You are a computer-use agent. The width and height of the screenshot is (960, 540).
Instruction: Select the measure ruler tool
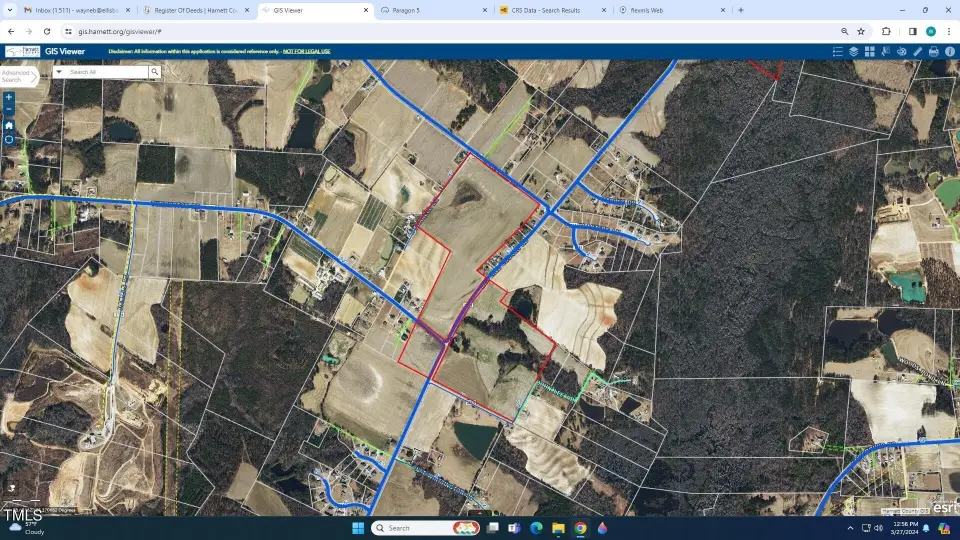[x=917, y=51]
